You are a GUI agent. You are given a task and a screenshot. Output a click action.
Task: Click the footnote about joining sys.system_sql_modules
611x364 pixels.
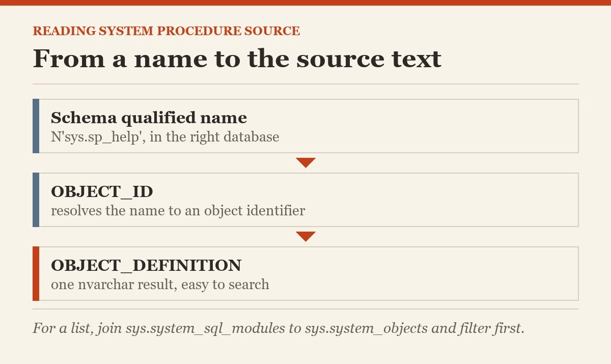click(279, 328)
